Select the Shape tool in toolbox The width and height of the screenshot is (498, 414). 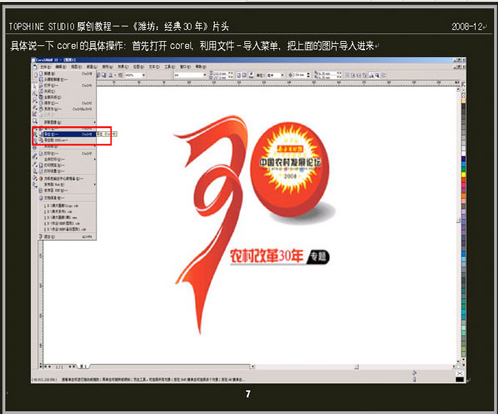point(35,93)
